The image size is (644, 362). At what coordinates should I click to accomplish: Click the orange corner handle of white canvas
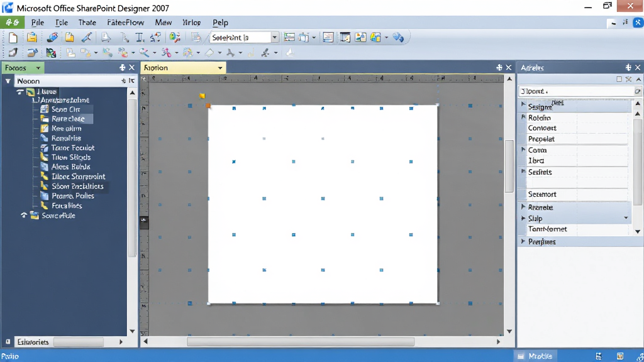point(208,106)
